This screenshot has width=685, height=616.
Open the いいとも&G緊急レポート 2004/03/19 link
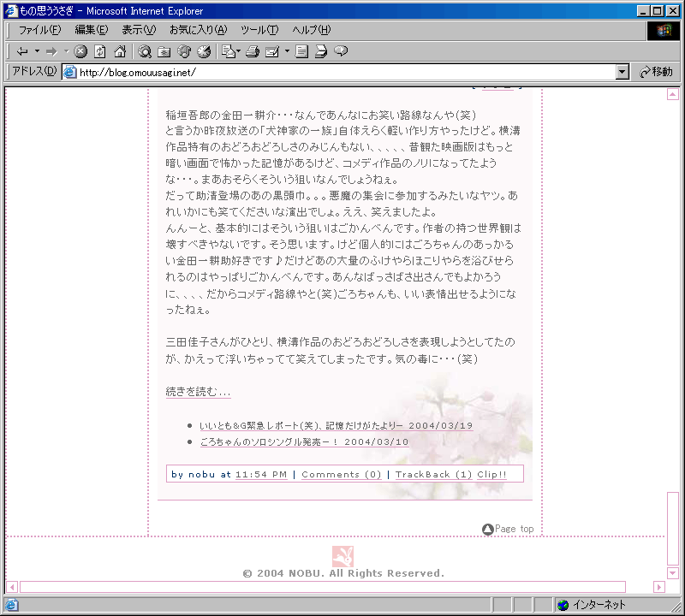[336, 426]
